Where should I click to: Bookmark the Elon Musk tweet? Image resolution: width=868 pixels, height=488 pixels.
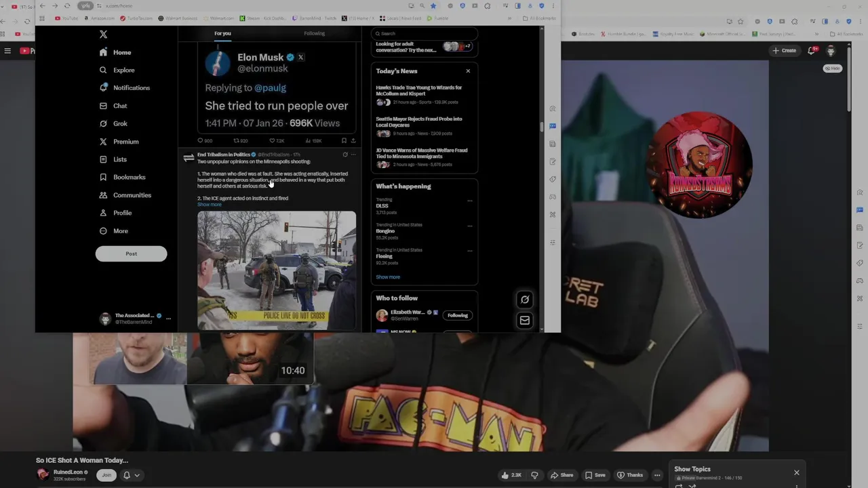[x=344, y=141]
